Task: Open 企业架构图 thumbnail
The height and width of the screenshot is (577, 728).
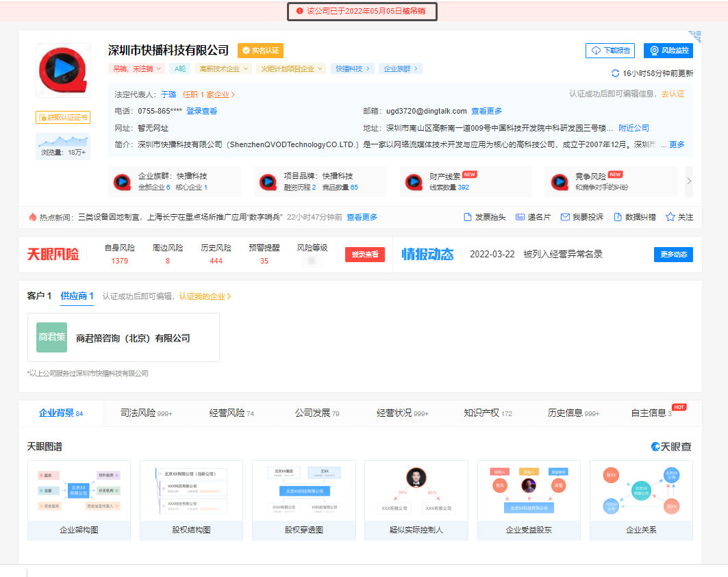Action: pos(79,500)
